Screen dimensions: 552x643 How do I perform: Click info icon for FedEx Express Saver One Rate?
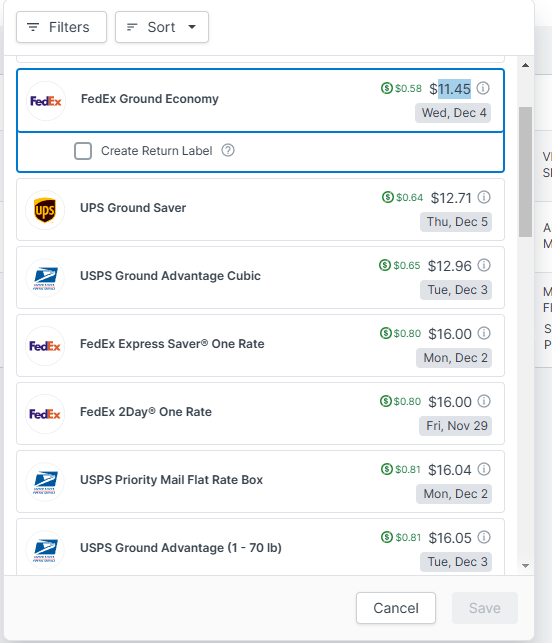click(x=484, y=333)
